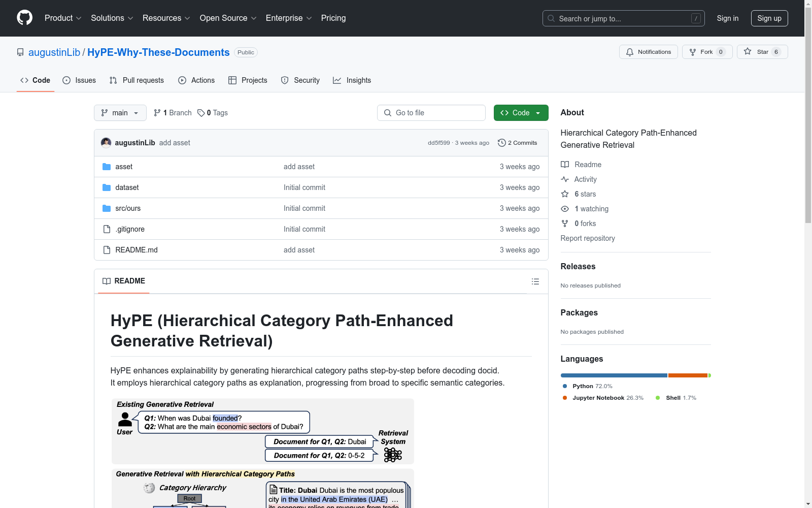The height and width of the screenshot is (508, 812).
Task: Click the Notifications bell icon
Action: coord(630,52)
